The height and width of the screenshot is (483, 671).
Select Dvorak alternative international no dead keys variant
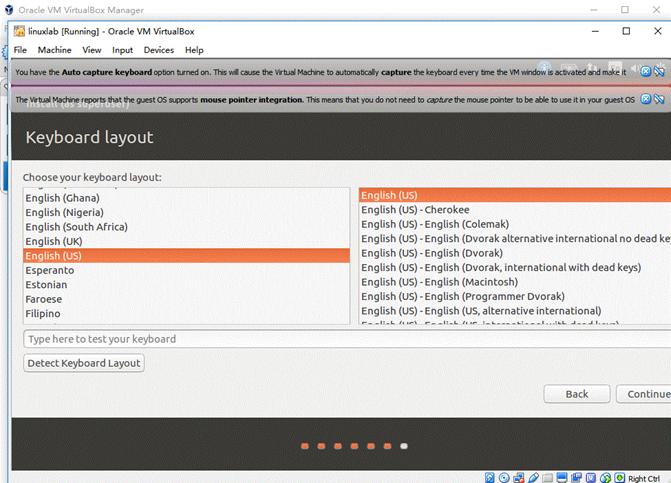click(515, 239)
